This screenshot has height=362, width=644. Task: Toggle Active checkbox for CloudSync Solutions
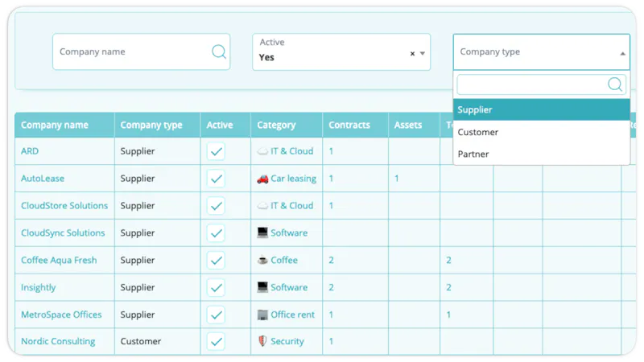point(216,233)
